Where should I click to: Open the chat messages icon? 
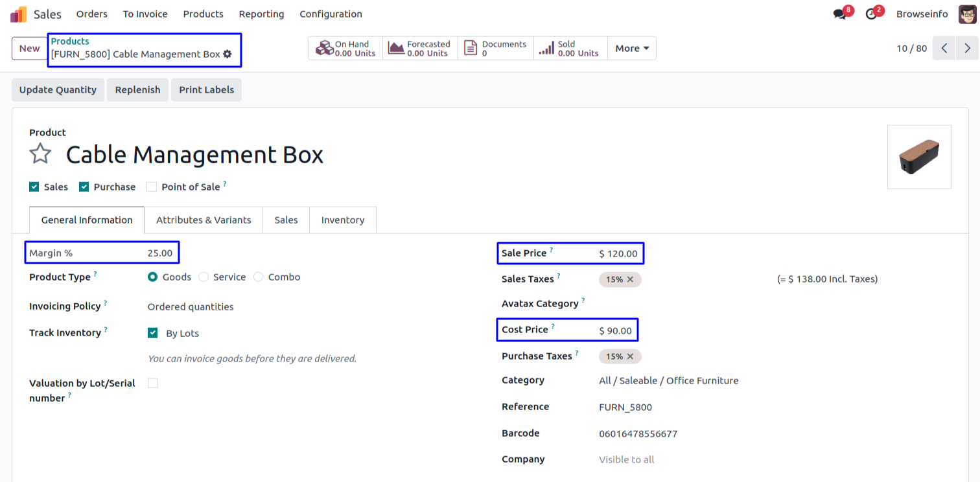pyautogui.click(x=841, y=14)
